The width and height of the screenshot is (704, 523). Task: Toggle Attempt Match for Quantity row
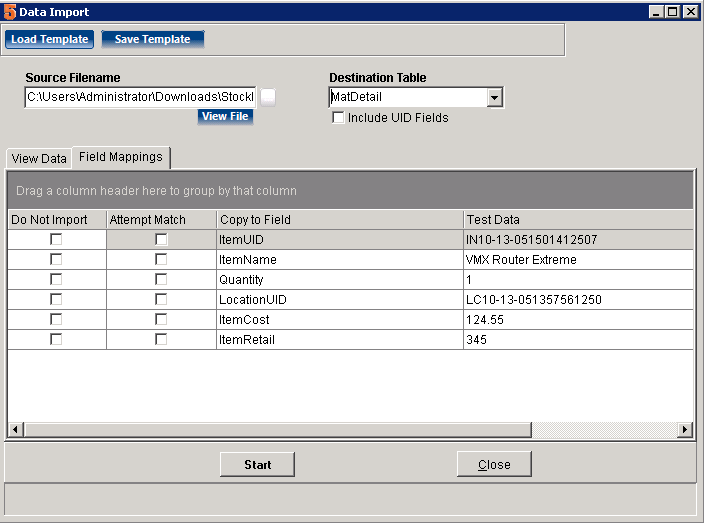(x=161, y=279)
